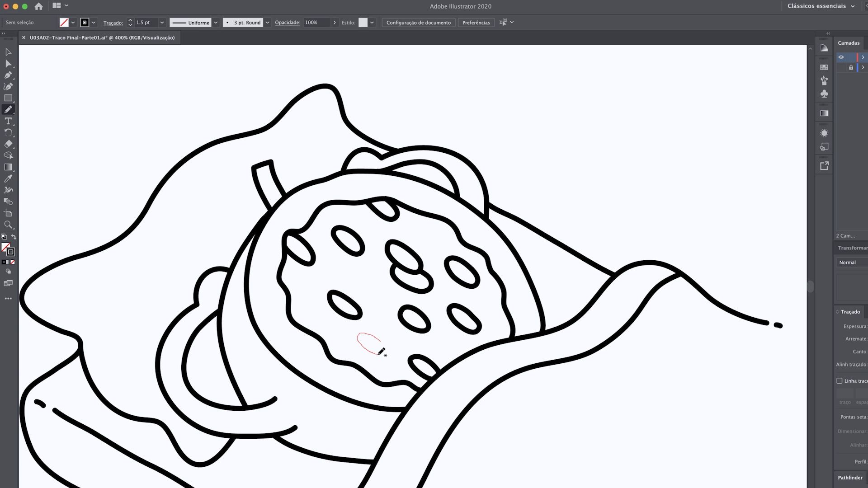This screenshot has width=868, height=488.
Task: Click the Configuração de documento button
Action: tap(418, 23)
